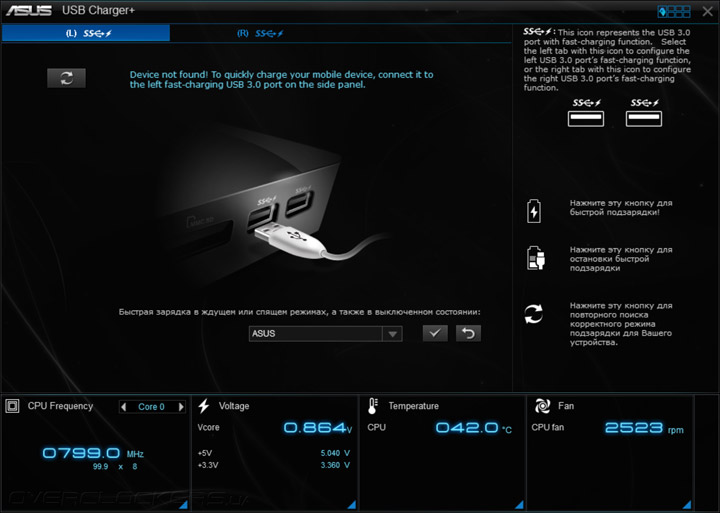Image resolution: width=720 pixels, height=513 pixels.
Task: Switch to the (R) USB 3.0 port tab
Action: pos(260,33)
